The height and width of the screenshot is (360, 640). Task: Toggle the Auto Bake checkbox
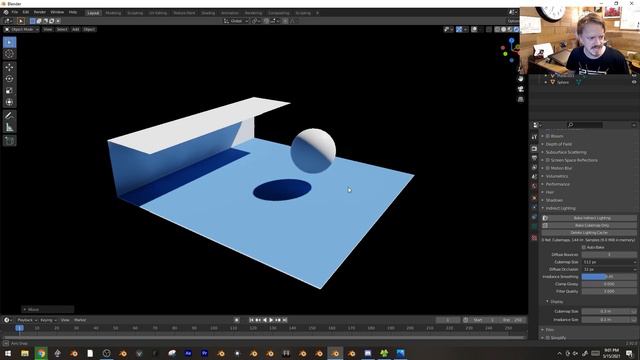[583, 247]
